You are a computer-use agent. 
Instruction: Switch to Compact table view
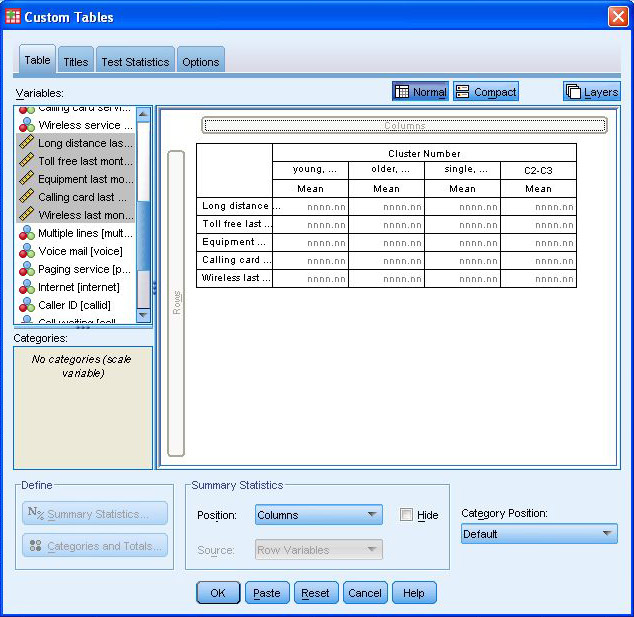pos(486,92)
